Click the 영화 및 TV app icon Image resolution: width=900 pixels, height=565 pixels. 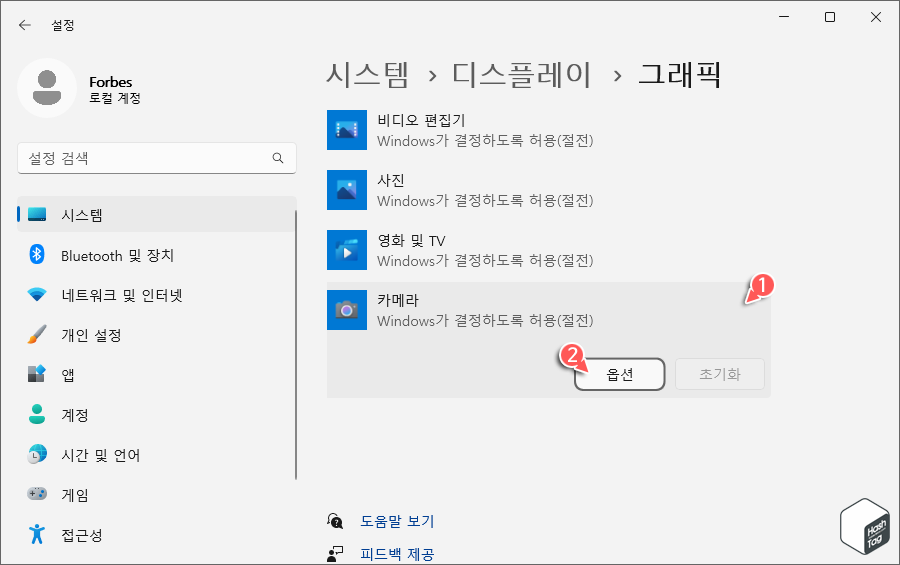point(347,250)
